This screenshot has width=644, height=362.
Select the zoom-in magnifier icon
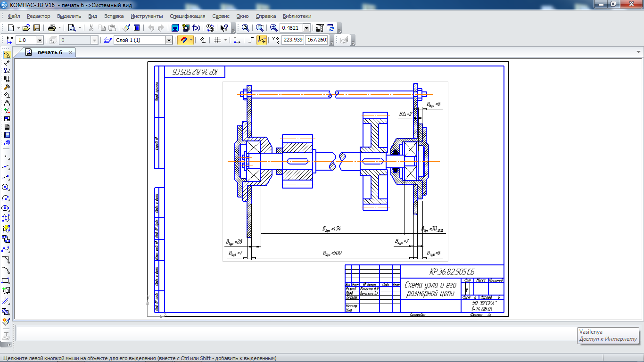(274, 28)
